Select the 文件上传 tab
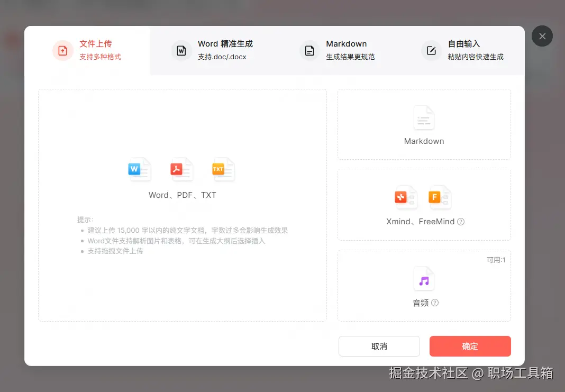Image resolution: width=565 pixels, height=392 pixels. (87, 50)
